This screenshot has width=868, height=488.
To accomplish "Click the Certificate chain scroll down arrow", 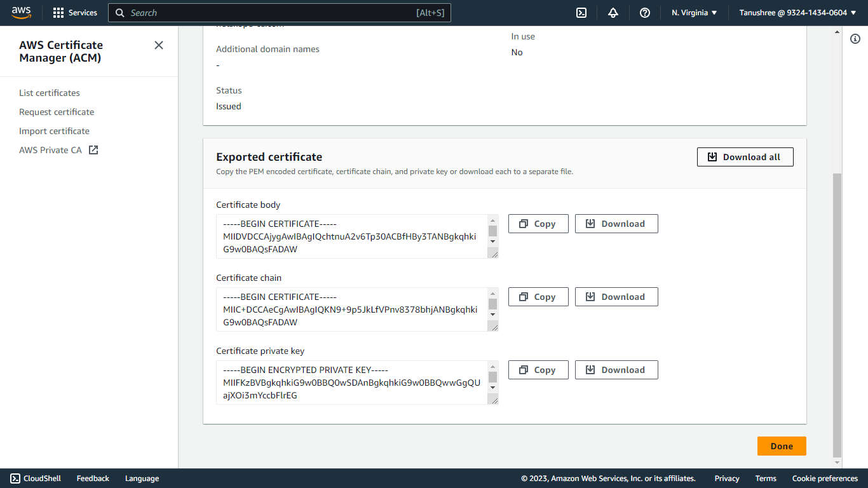I will point(492,315).
